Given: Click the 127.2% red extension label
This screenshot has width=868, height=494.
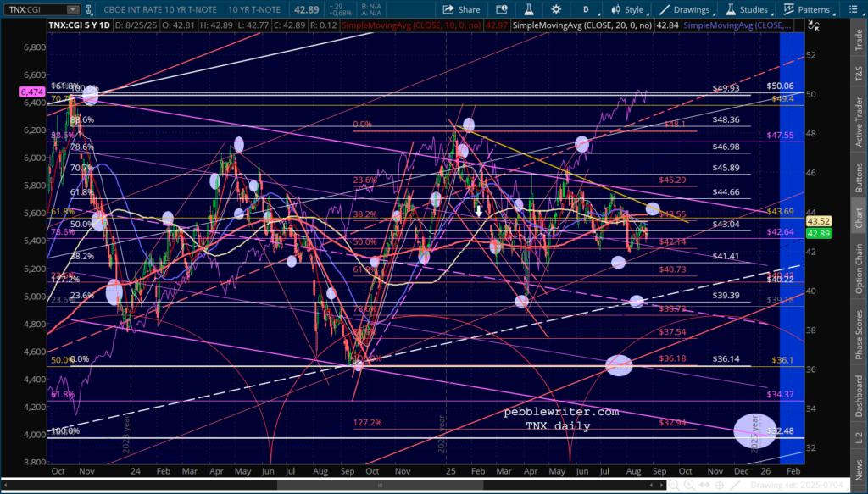Looking at the screenshot, I should [368, 423].
